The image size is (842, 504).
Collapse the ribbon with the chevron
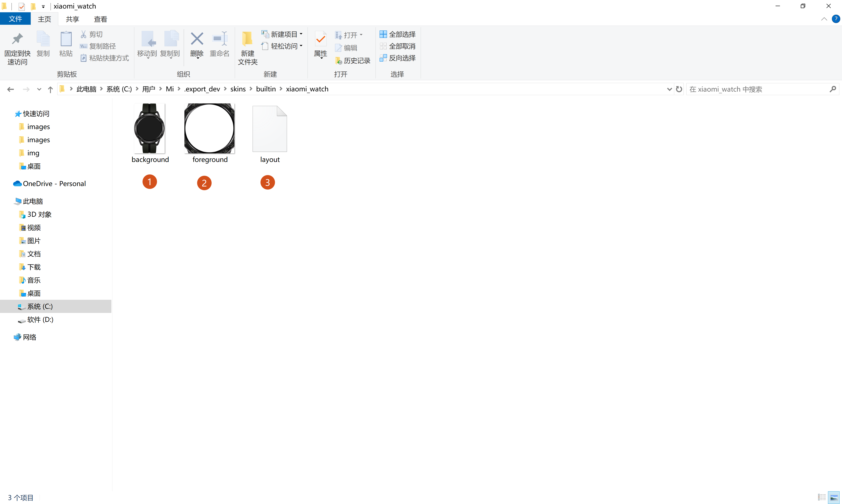pyautogui.click(x=824, y=19)
